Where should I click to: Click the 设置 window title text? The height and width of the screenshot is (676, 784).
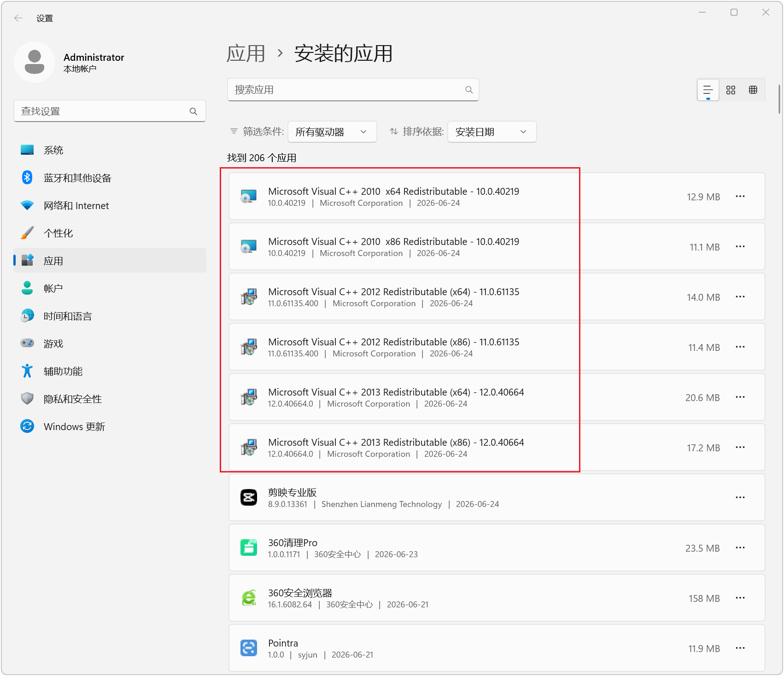pos(45,18)
